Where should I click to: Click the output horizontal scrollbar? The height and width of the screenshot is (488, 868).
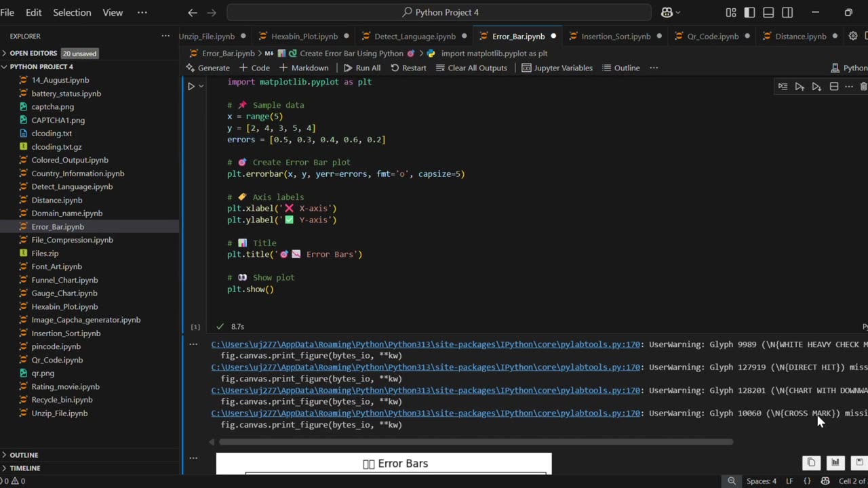[475, 442]
